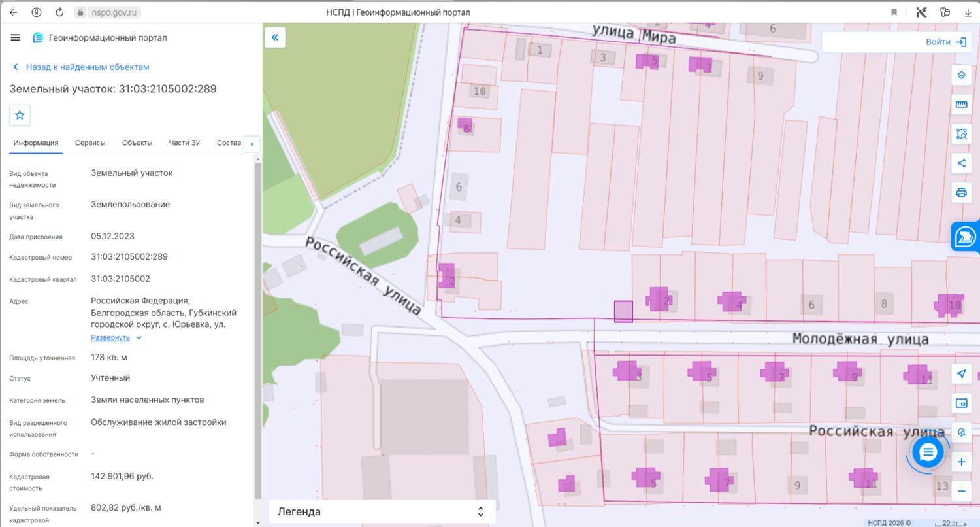Center map on my location
The width and height of the screenshot is (980, 527).
tap(961, 374)
